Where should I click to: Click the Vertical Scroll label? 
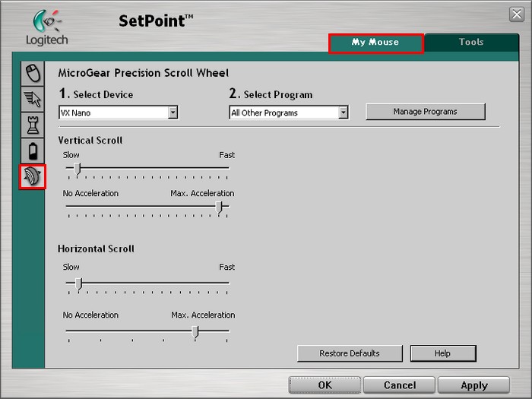coord(90,141)
